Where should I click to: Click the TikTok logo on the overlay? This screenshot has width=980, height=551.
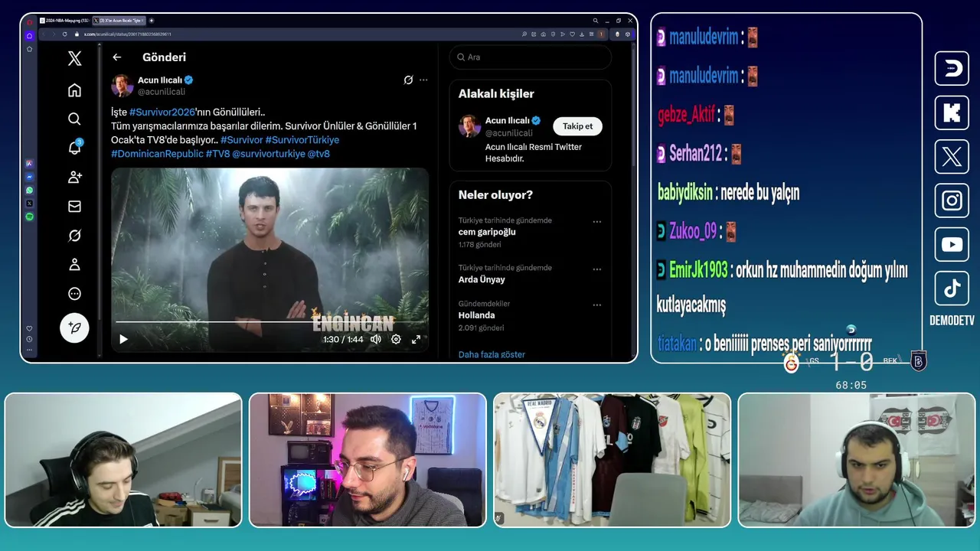click(952, 289)
